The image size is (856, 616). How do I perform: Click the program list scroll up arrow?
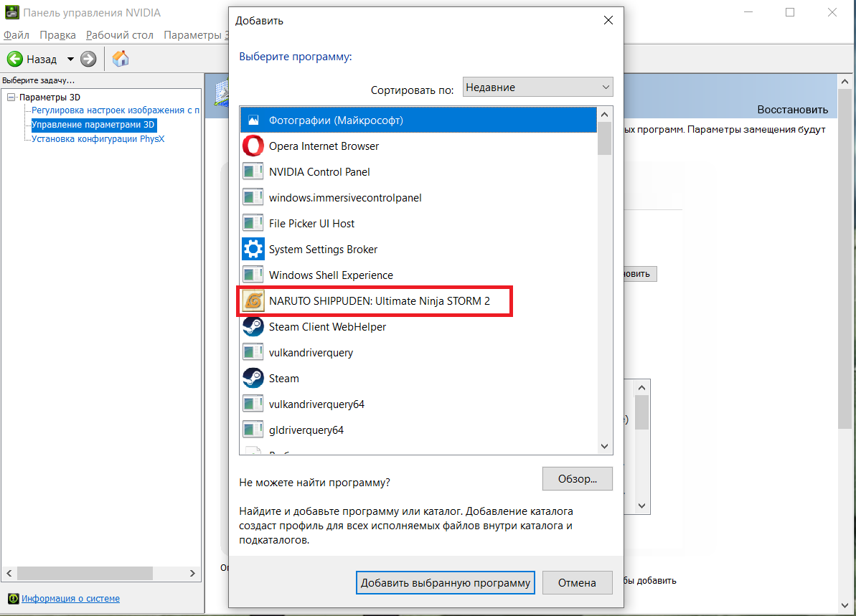[x=604, y=115]
